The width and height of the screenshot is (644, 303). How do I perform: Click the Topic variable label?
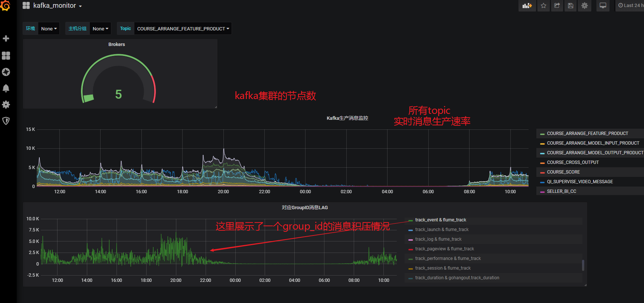125,29
